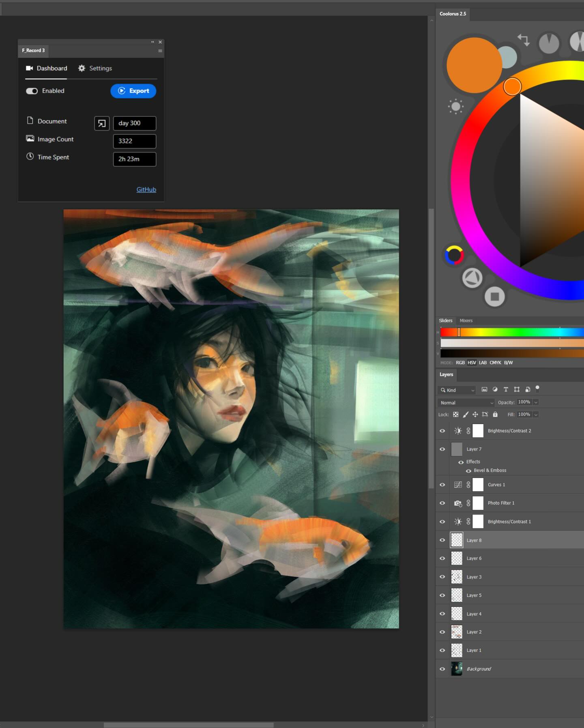Switch to the Settings tab

pos(95,68)
